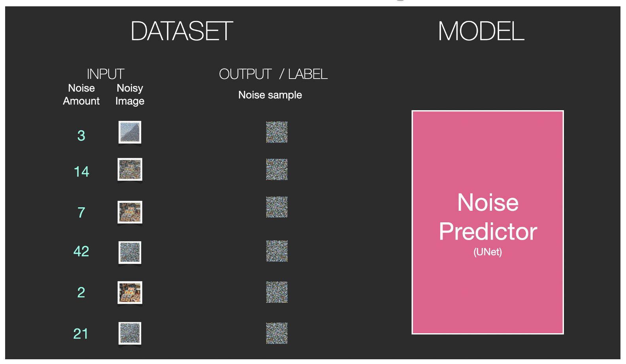This screenshot has height=364, width=626.
Task: Select the noise amount number 42
Action: (81, 251)
